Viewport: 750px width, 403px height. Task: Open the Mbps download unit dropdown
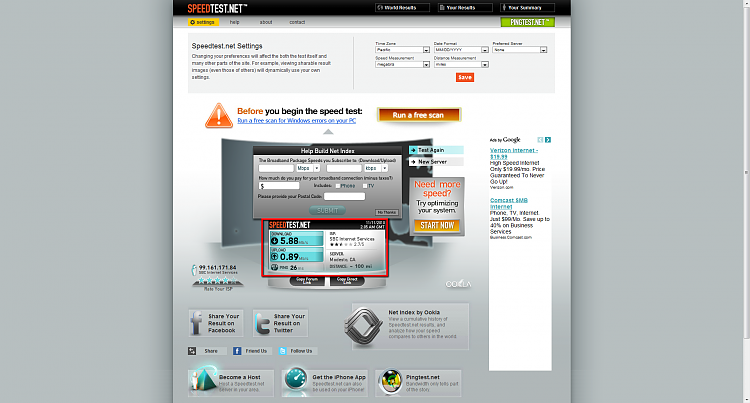[308, 168]
